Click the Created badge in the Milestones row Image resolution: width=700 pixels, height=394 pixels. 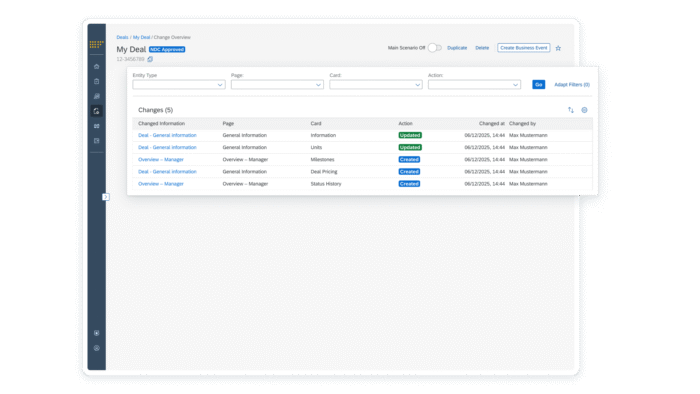tap(409, 159)
